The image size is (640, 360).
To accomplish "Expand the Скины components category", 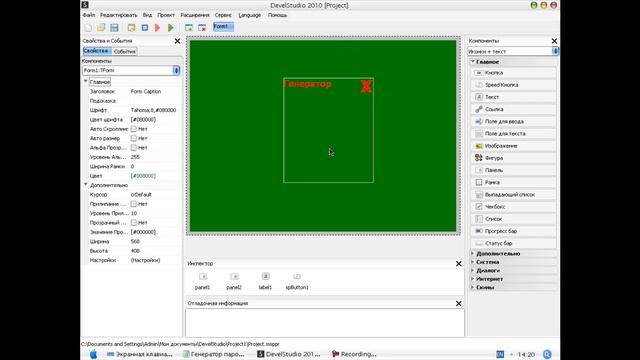I will [473, 287].
